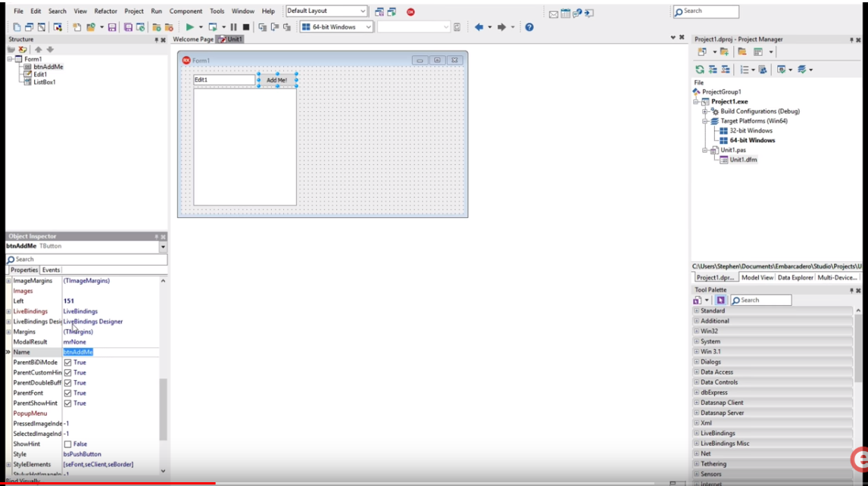Click the red circular icon in top toolbar
Image resolution: width=868 pixels, height=486 pixels.
pyautogui.click(x=411, y=11)
